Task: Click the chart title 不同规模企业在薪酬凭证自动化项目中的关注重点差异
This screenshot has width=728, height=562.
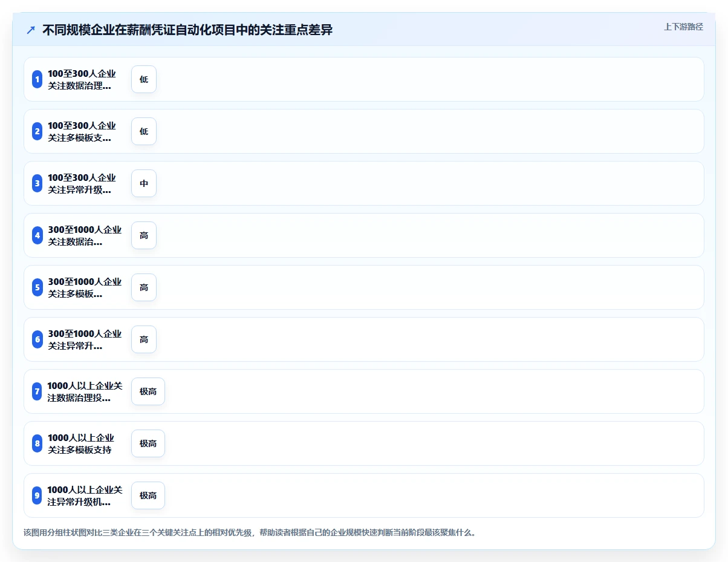Action: click(x=187, y=30)
